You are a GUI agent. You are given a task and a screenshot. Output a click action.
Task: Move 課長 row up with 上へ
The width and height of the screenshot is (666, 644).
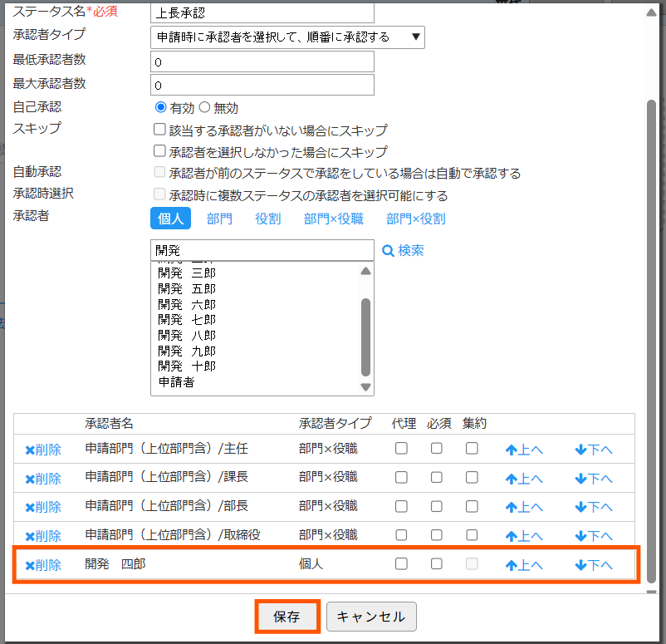[524, 478]
